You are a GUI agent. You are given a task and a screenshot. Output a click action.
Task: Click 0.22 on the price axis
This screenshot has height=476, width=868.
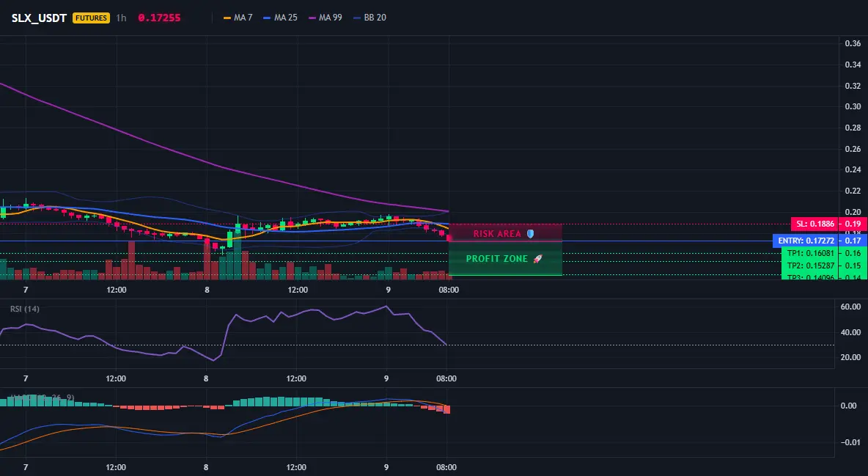tap(853, 191)
